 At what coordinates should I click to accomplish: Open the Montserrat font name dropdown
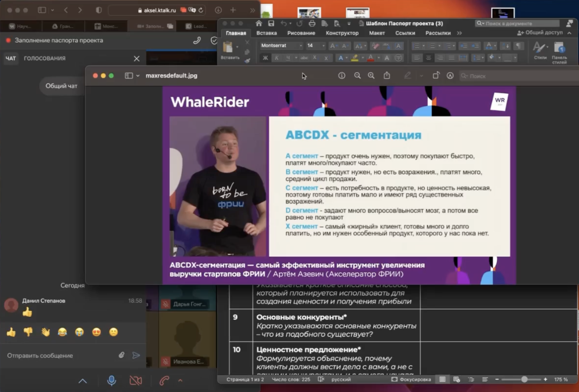click(x=301, y=46)
